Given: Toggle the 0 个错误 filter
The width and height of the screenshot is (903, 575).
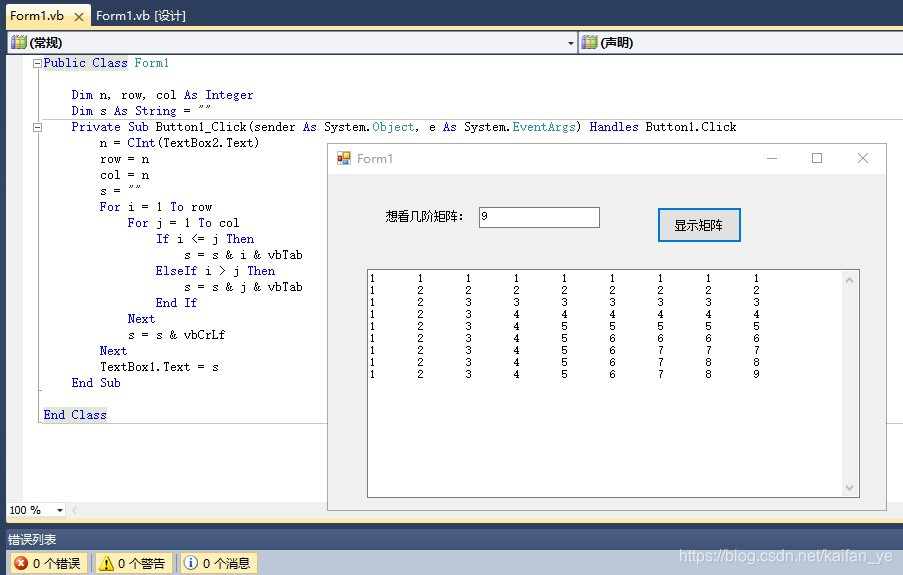Looking at the screenshot, I should 47,563.
